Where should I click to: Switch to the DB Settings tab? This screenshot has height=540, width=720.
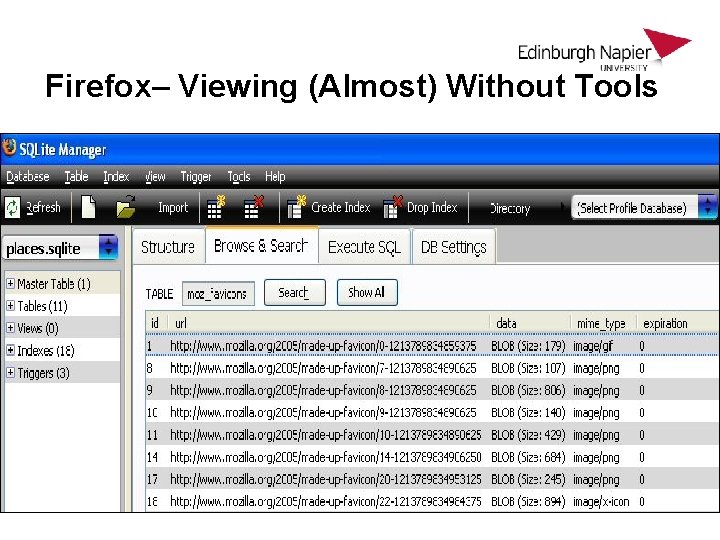tap(454, 247)
